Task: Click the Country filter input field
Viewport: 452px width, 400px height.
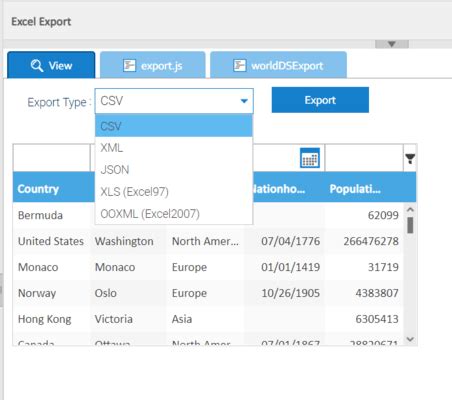Action: click(x=52, y=158)
